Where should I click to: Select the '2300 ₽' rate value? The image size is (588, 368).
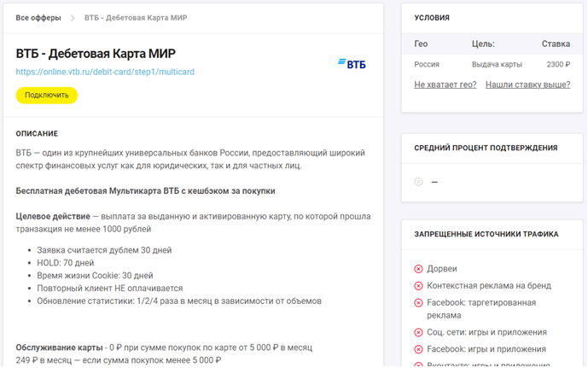tap(558, 64)
